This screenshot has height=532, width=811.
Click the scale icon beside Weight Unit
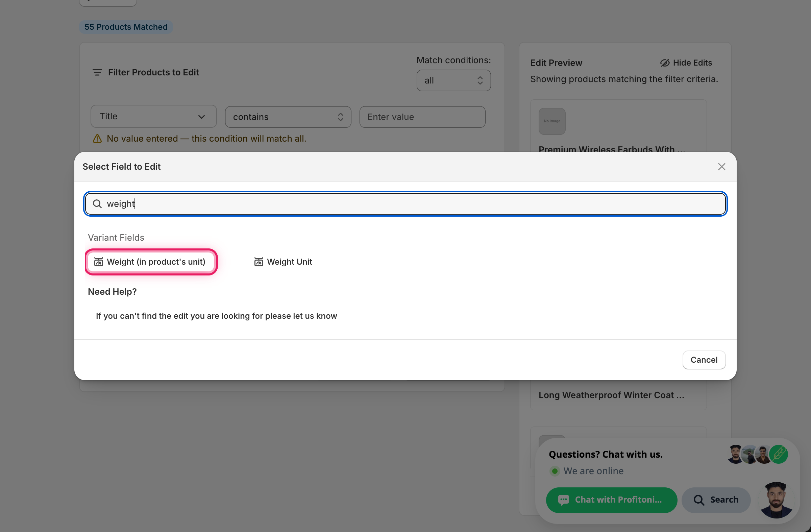[259, 262]
